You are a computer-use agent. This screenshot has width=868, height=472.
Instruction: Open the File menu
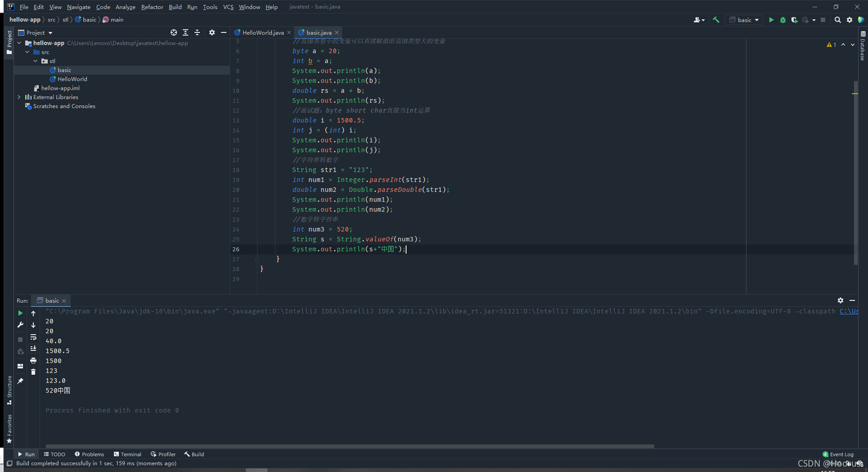point(24,7)
